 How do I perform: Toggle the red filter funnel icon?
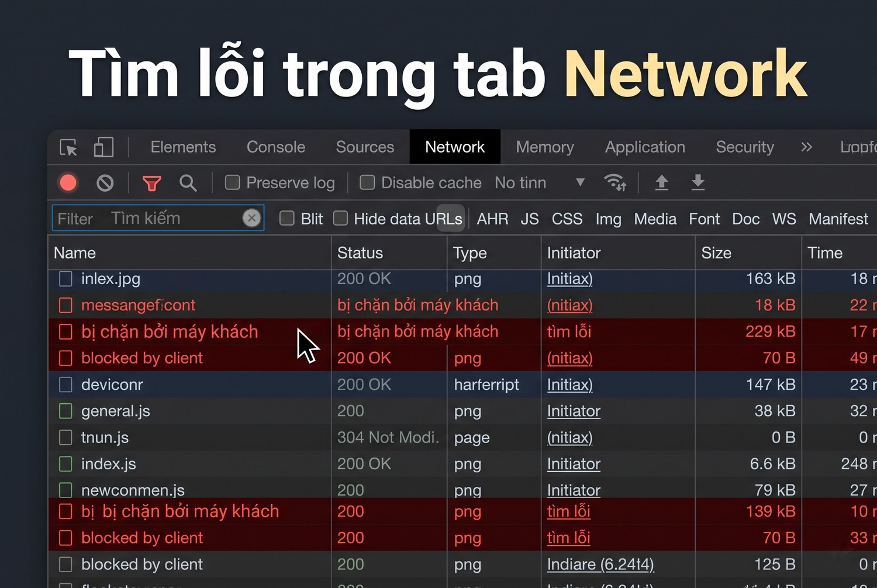pyautogui.click(x=152, y=184)
